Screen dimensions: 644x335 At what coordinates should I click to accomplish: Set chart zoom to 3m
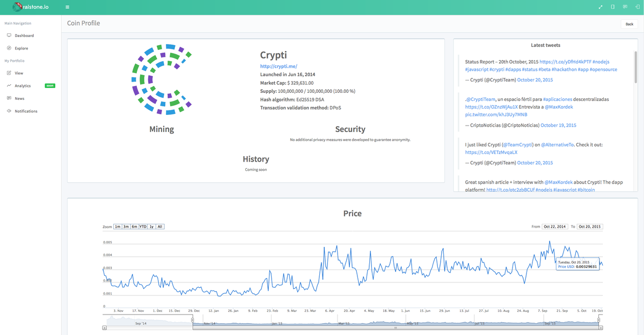(x=126, y=227)
